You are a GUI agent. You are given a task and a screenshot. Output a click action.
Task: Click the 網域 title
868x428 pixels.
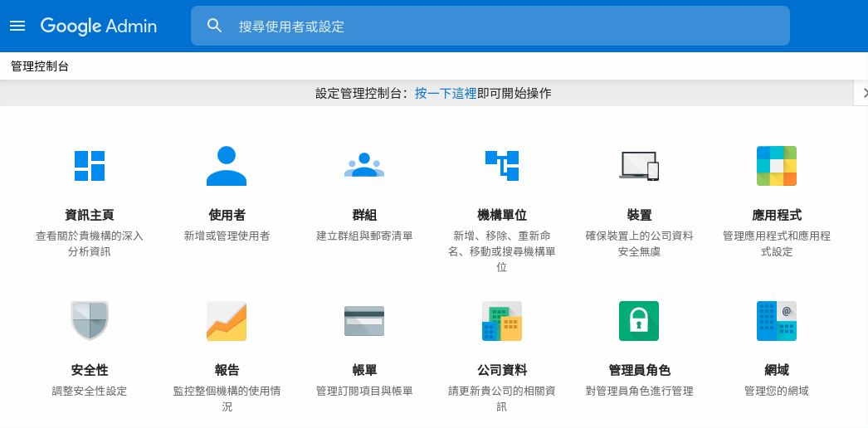coord(777,370)
